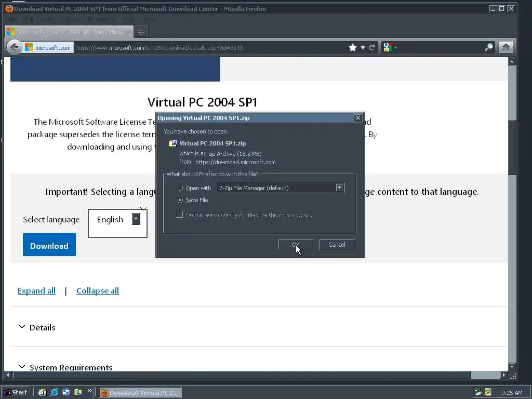Open the Start menu
The image size is (532, 399).
click(x=16, y=392)
